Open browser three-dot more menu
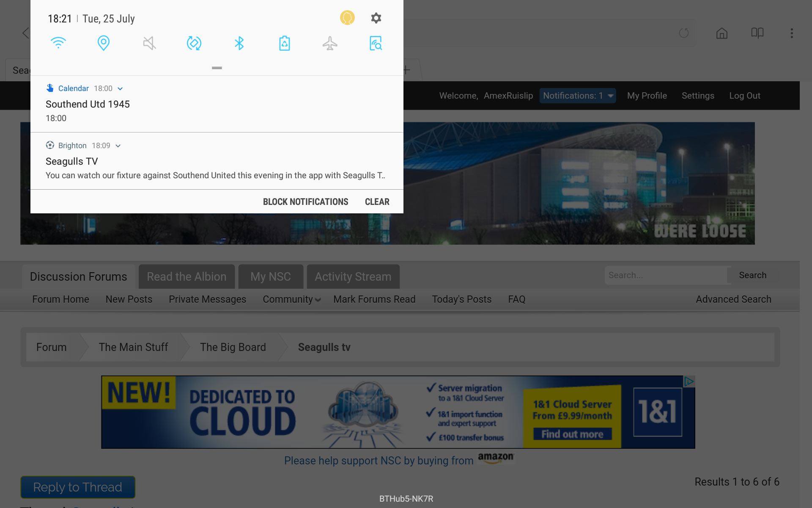812x508 pixels. click(x=792, y=33)
